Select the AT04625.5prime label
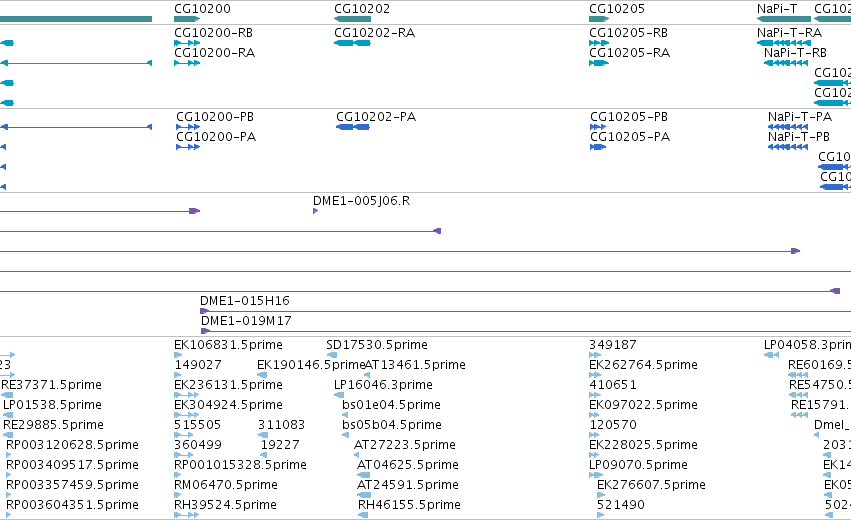The image size is (851, 520). 408,465
